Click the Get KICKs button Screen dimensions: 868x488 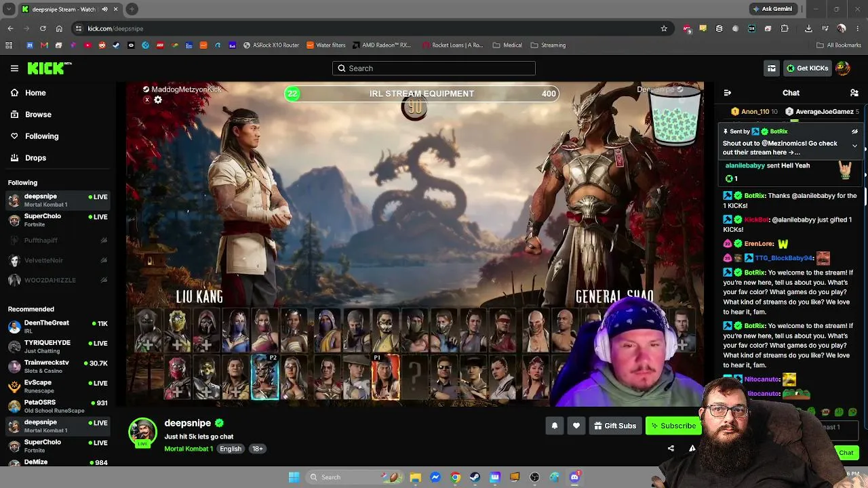click(807, 68)
